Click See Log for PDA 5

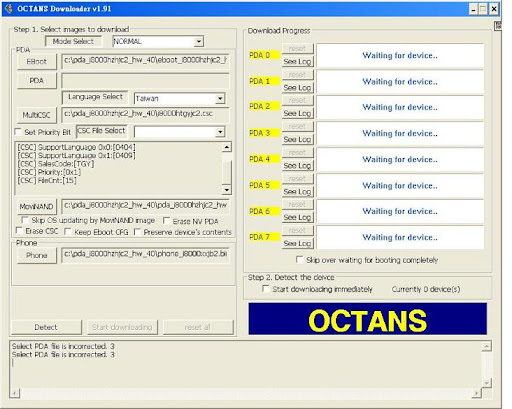297,192
